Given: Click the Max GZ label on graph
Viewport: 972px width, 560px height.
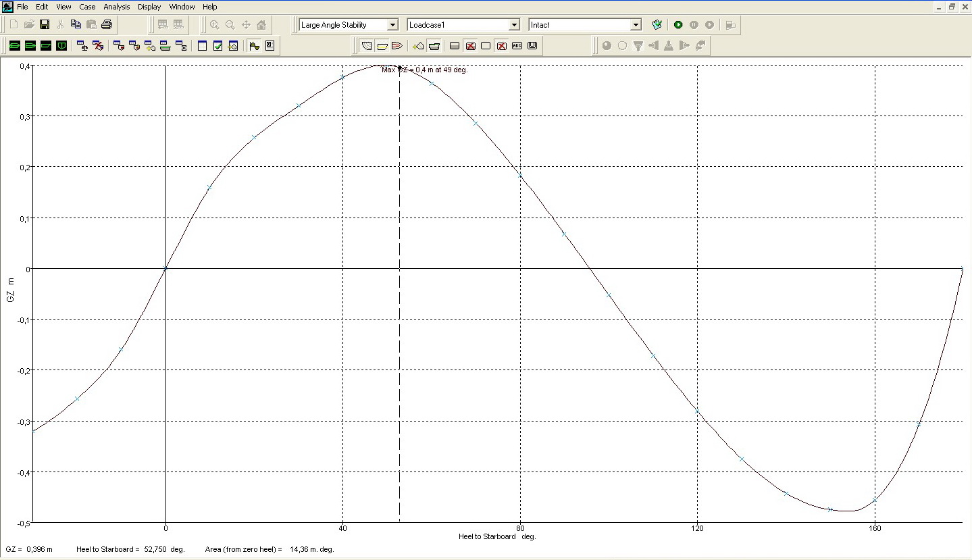Looking at the screenshot, I should (424, 70).
